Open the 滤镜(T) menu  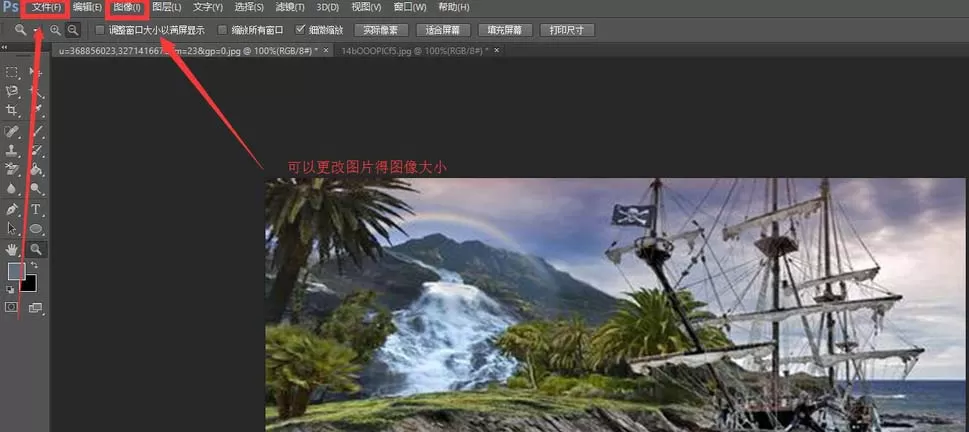[x=290, y=7]
